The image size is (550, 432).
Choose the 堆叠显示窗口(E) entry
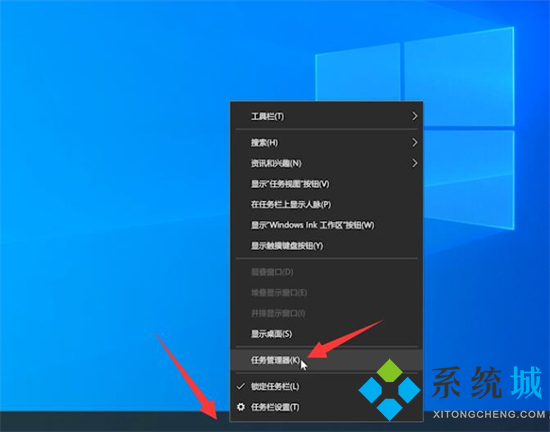326,293
